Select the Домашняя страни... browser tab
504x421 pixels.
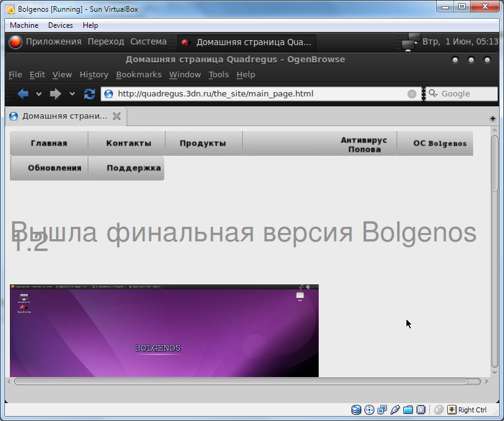point(65,116)
